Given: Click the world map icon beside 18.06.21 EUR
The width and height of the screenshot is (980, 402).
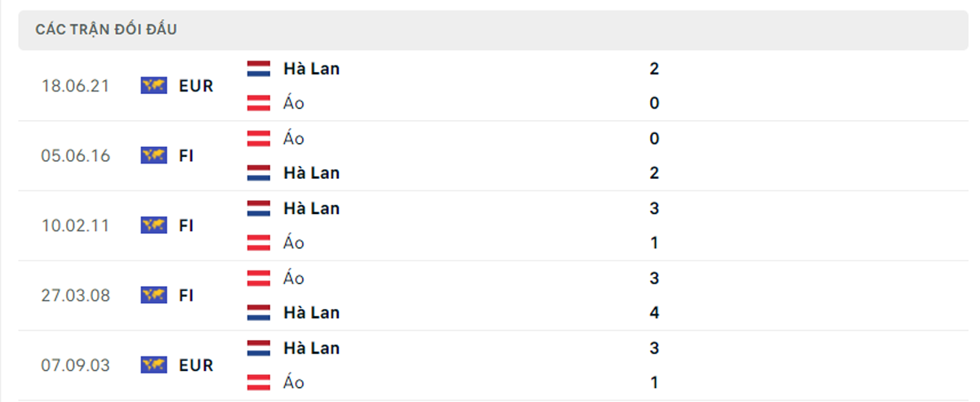Looking at the screenshot, I should (x=154, y=85).
